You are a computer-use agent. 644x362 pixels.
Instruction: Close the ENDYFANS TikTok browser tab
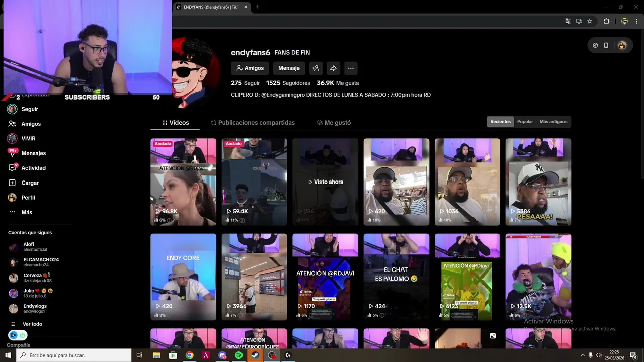[x=246, y=7]
